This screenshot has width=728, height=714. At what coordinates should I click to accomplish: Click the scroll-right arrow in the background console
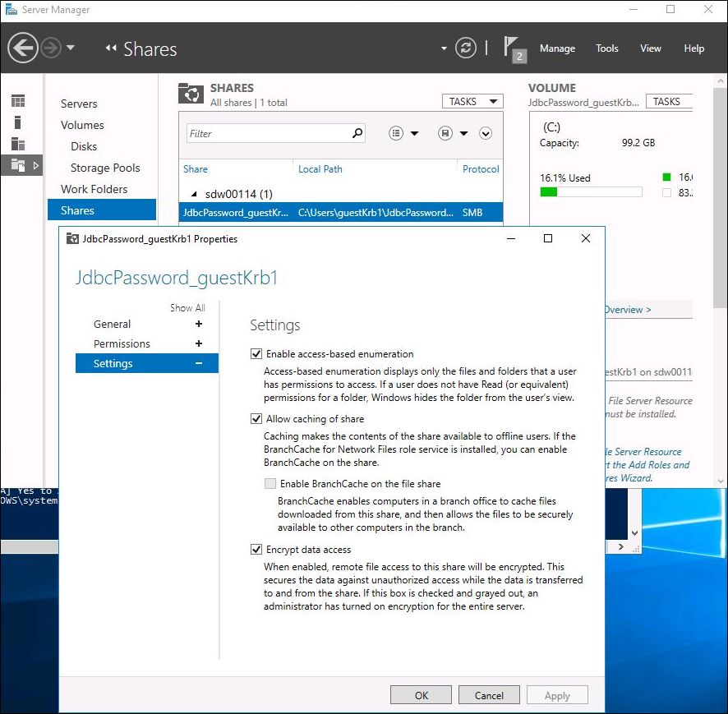(x=620, y=547)
